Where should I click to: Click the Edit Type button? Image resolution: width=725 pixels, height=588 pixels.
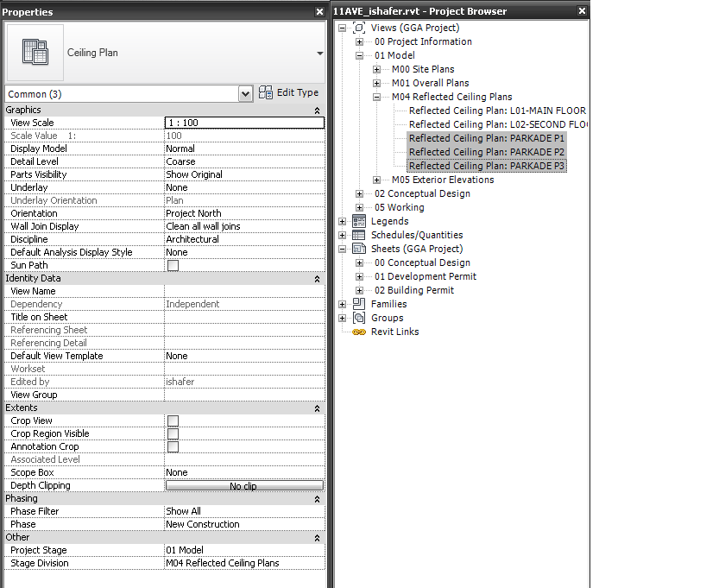[x=288, y=92]
